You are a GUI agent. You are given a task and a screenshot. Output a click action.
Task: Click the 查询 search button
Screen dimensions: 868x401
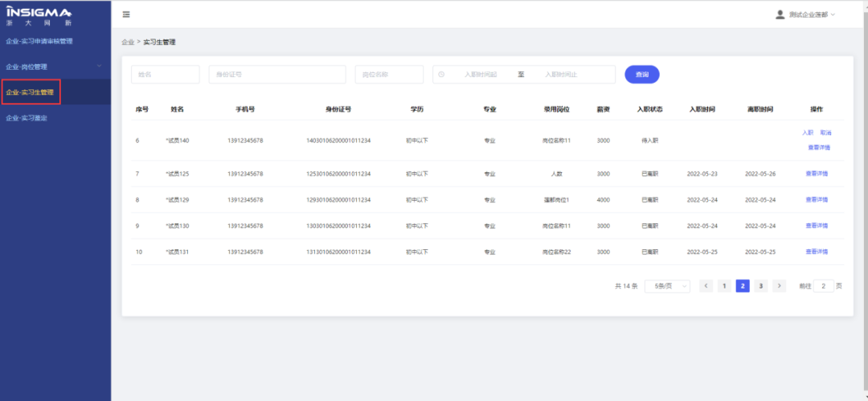click(642, 75)
